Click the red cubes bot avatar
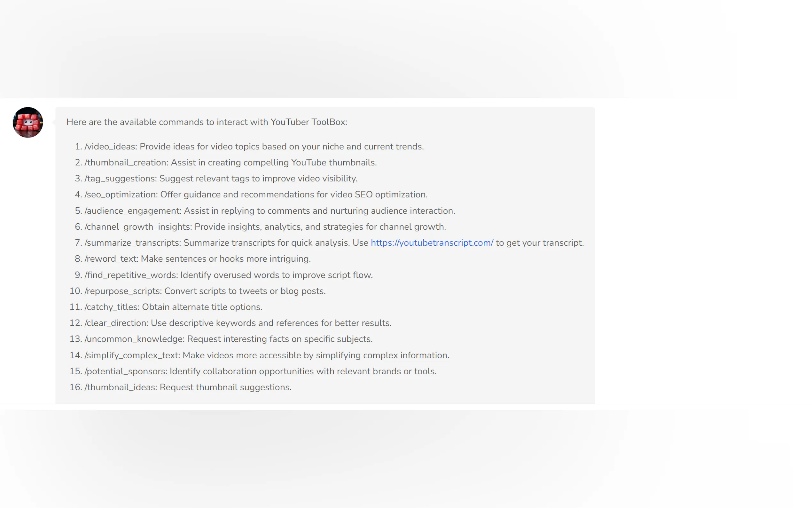 (28, 122)
